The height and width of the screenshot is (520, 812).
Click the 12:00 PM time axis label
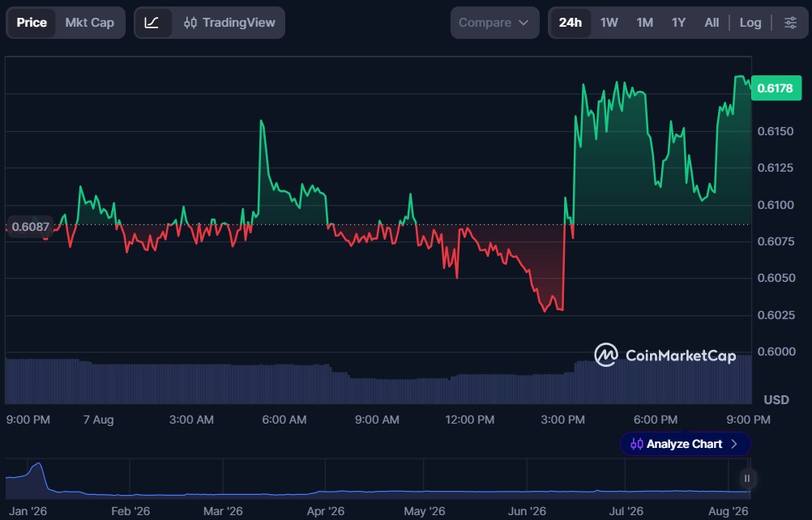click(x=470, y=420)
